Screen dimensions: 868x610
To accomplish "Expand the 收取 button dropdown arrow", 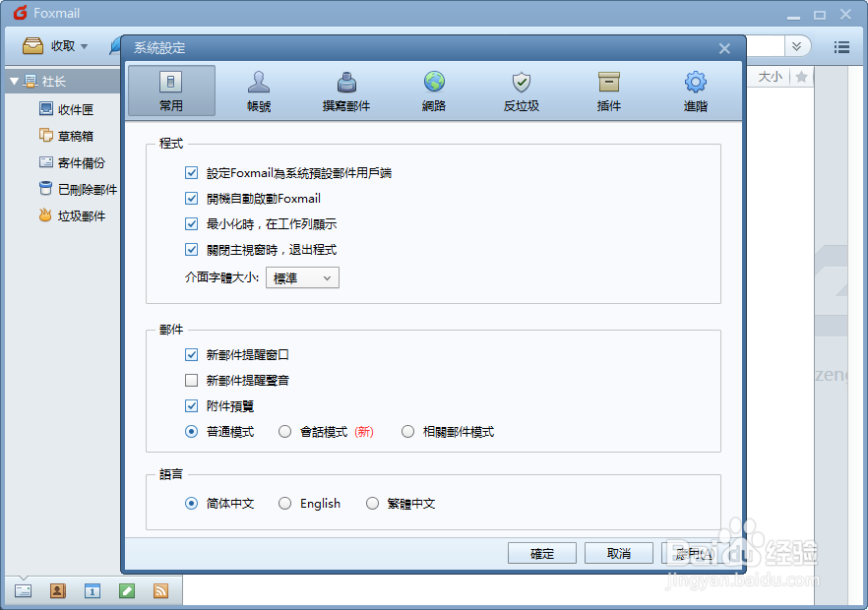I will 83,45.
